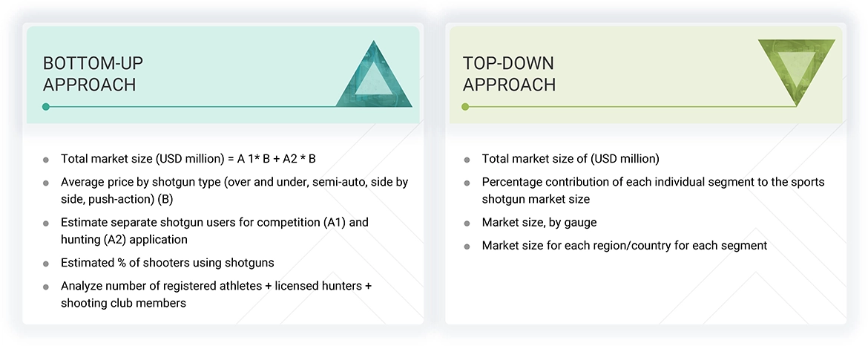The image size is (868, 346).
Task: Click bullet beside Percentage contribution item
Action: coord(467,183)
